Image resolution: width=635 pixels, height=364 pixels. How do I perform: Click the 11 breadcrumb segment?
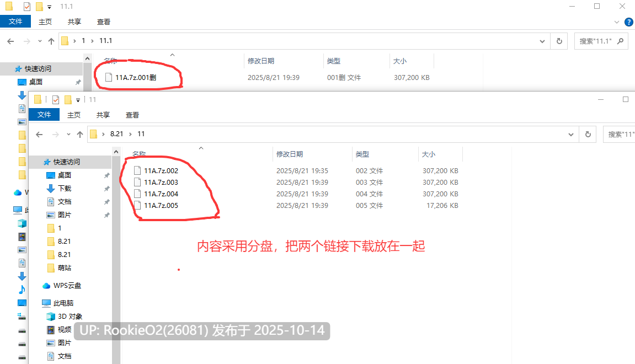point(141,134)
